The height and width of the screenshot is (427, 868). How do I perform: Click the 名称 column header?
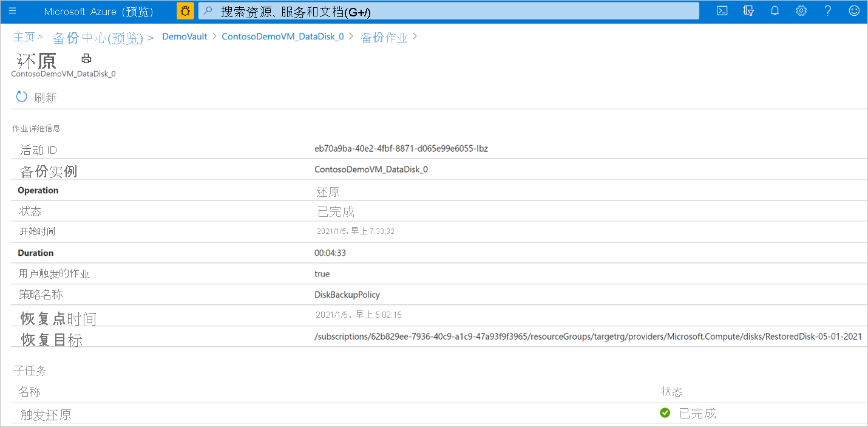click(x=30, y=392)
